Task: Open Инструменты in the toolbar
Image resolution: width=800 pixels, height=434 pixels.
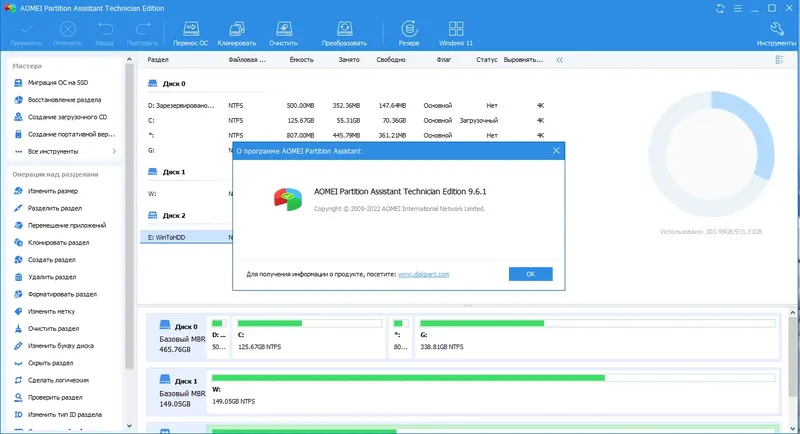Action: (776, 34)
